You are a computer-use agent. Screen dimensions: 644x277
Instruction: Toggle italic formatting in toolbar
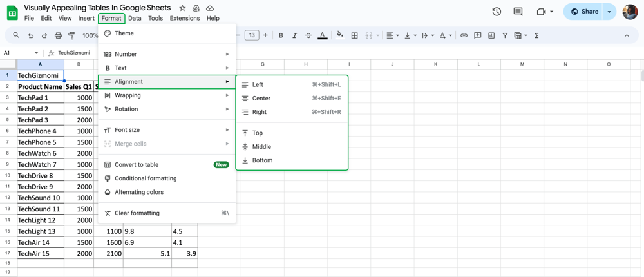pos(294,35)
